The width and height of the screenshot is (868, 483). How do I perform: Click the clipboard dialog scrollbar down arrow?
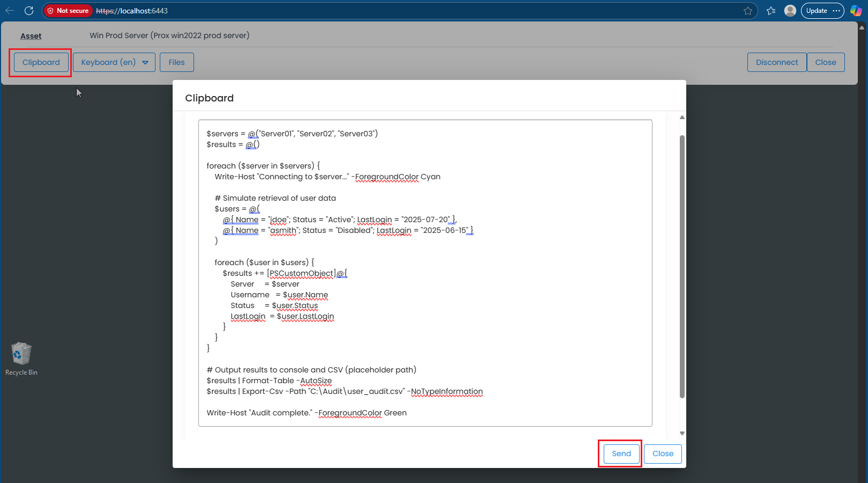click(682, 433)
